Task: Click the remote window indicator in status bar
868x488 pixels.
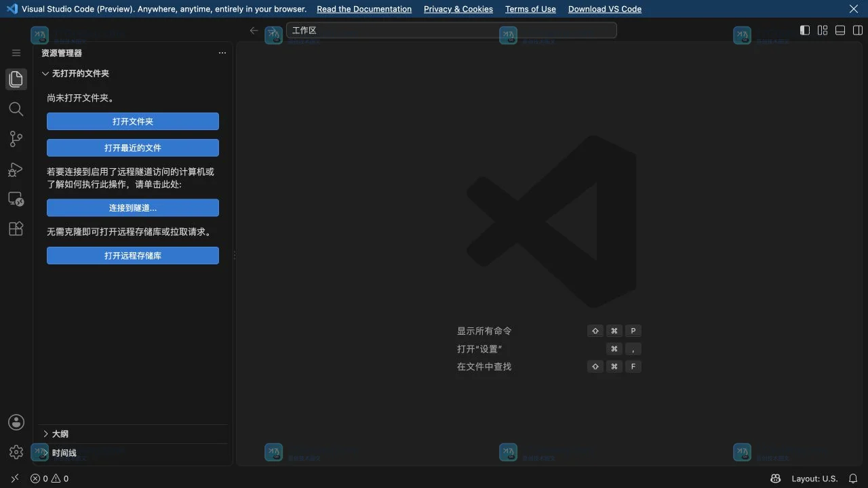Action: [14, 479]
